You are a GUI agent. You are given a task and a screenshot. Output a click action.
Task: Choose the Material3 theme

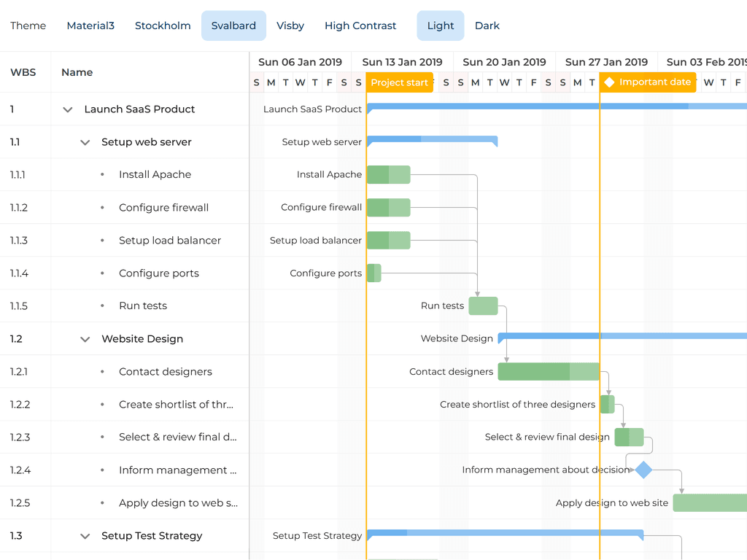point(90,26)
